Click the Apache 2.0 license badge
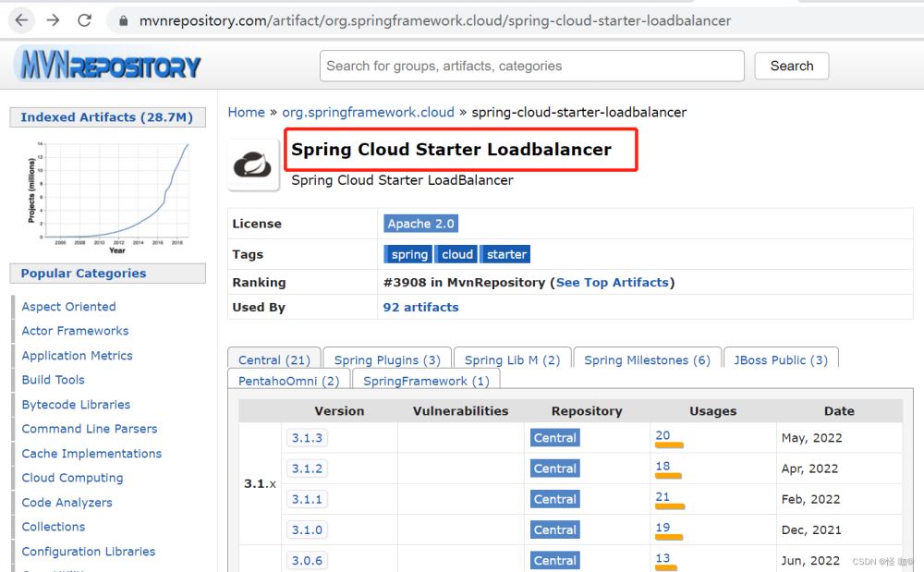 point(420,224)
